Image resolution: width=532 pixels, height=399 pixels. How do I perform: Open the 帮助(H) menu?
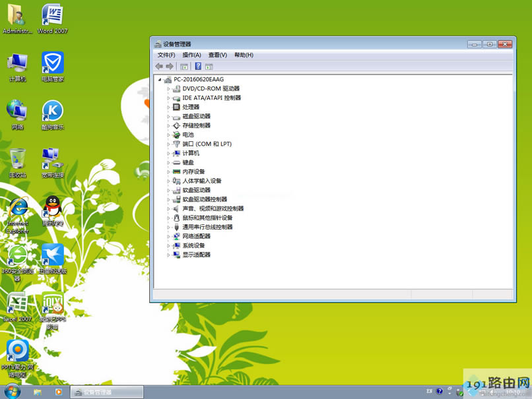(244, 55)
